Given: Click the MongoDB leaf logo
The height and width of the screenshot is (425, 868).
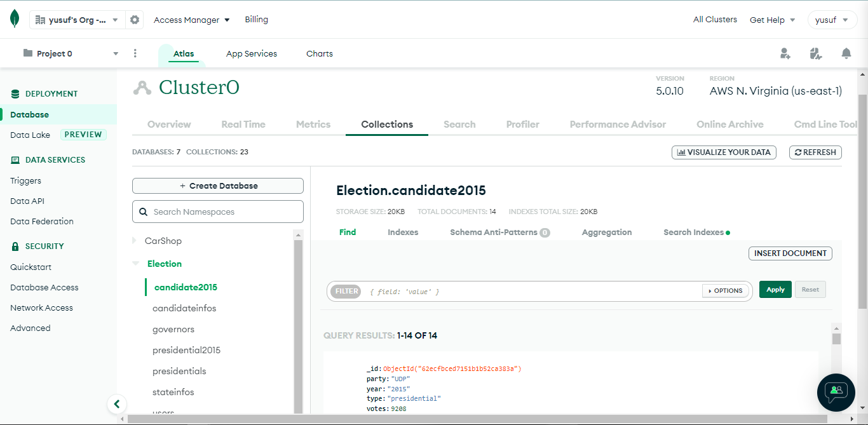Looking at the screenshot, I should [15, 19].
